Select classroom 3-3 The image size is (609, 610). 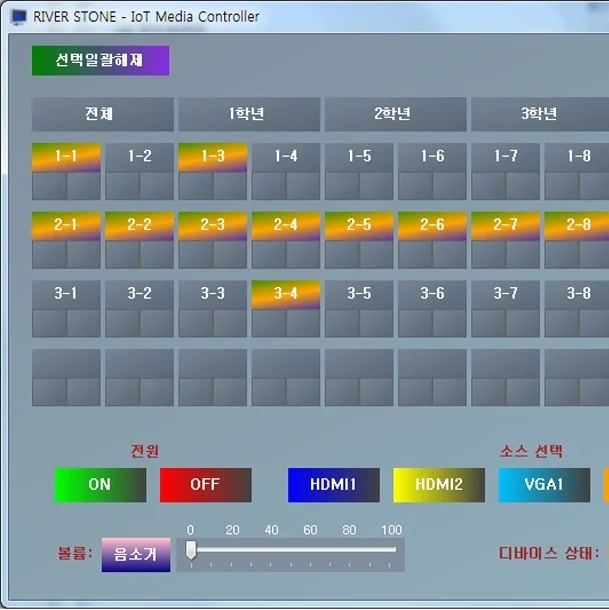[212, 294]
